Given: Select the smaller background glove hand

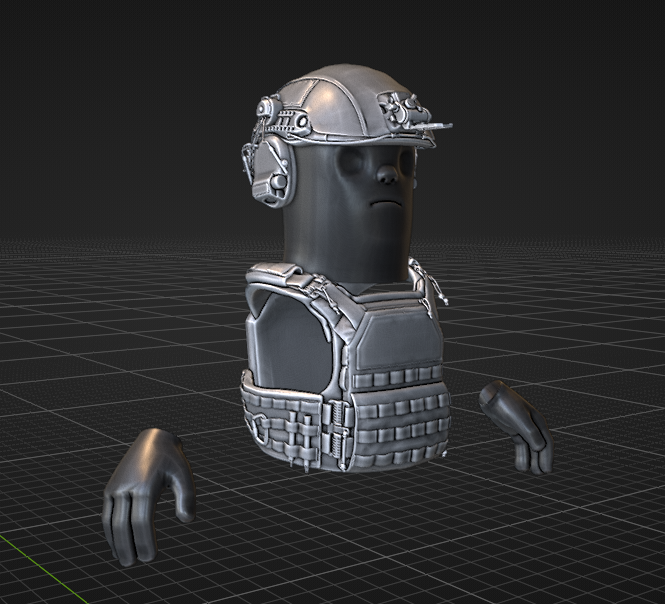Looking at the screenshot, I should [x=517, y=426].
